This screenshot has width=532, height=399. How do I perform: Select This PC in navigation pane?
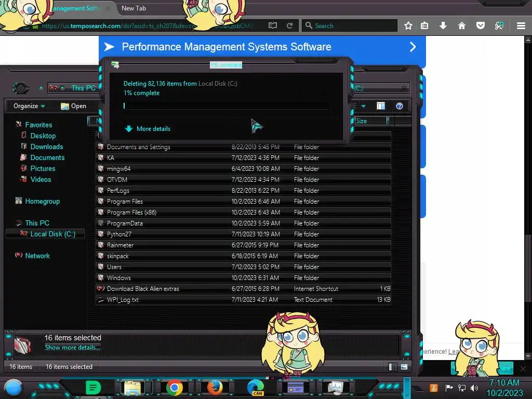[37, 223]
